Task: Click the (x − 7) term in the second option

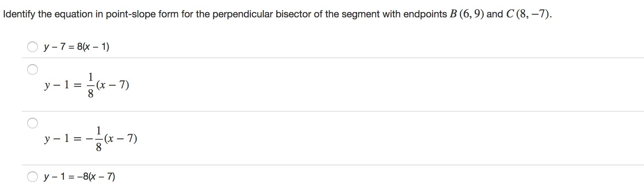Action: pyautogui.click(x=113, y=86)
